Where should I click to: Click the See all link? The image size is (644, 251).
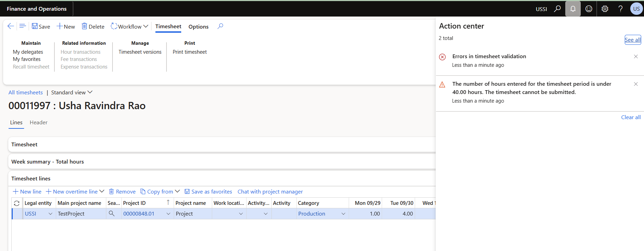(x=632, y=40)
